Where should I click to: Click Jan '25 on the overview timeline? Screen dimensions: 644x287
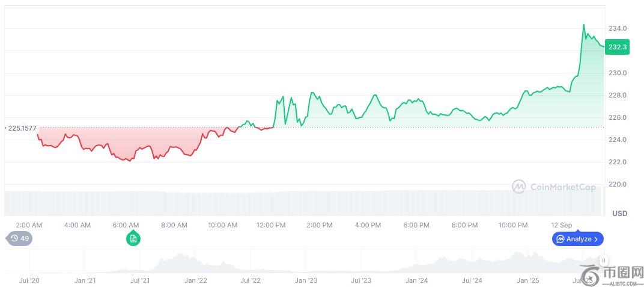(528, 280)
